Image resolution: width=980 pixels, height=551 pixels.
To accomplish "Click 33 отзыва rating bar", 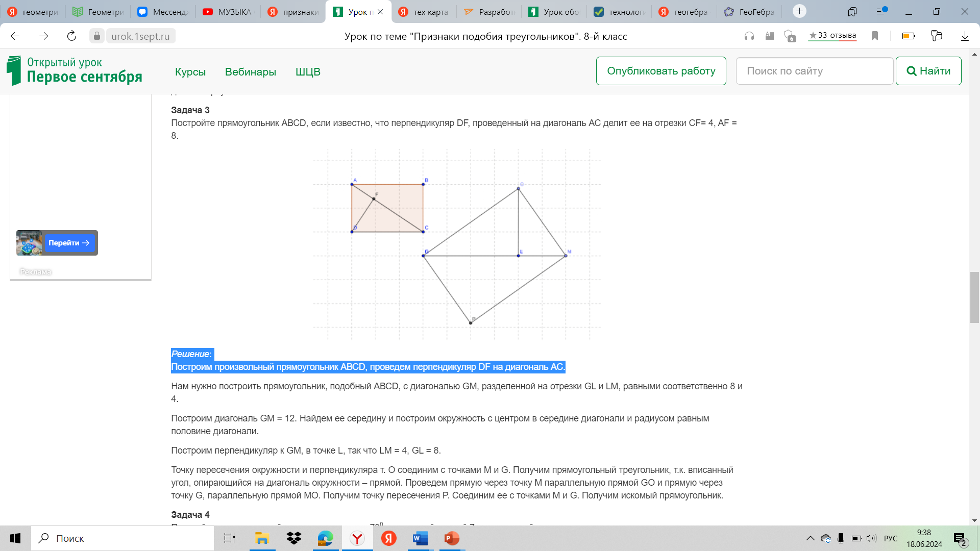I will point(832,36).
